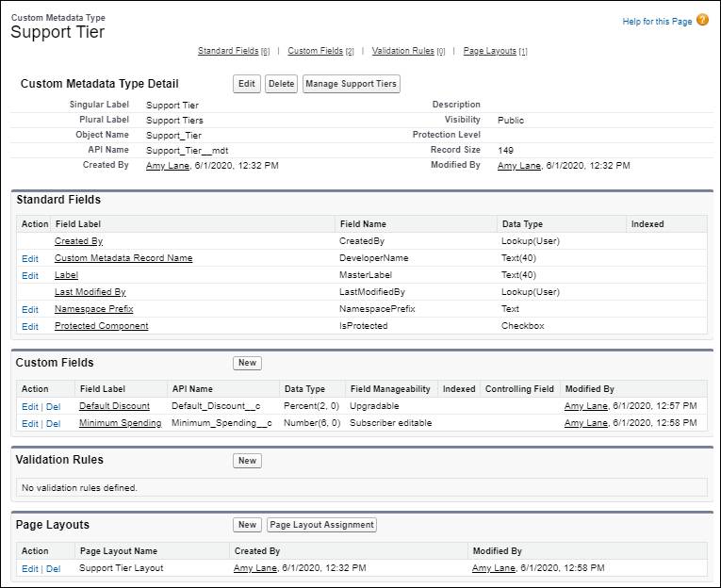This screenshot has width=721, height=588.
Task: Open Amy Lane link in Default Discount row
Action: point(586,406)
